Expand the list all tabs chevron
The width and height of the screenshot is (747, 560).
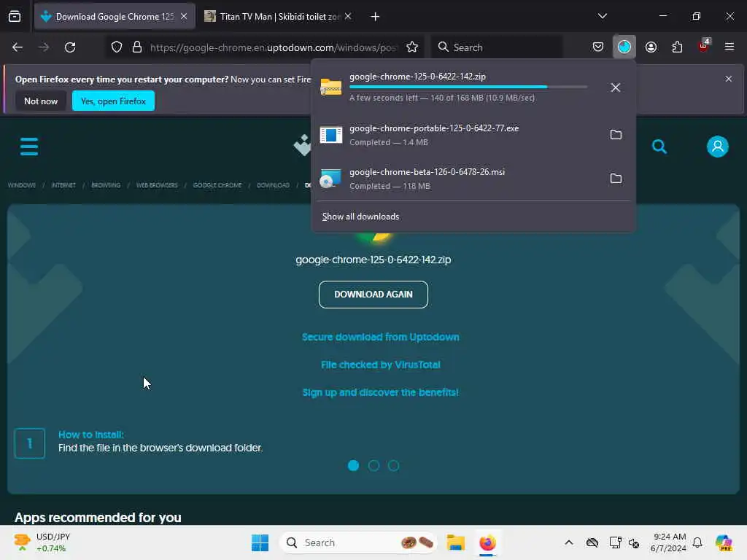coord(602,16)
